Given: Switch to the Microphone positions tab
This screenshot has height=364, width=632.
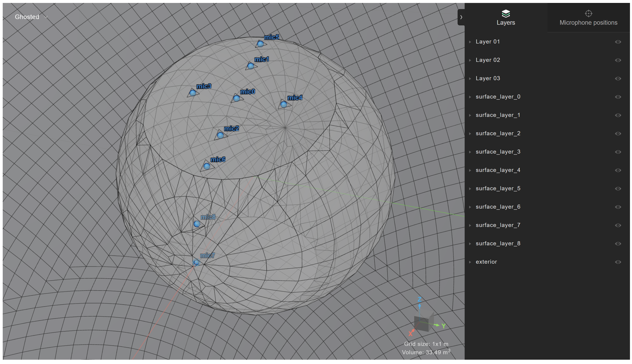Looking at the screenshot, I should pyautogui.click(x=588, y=18).
